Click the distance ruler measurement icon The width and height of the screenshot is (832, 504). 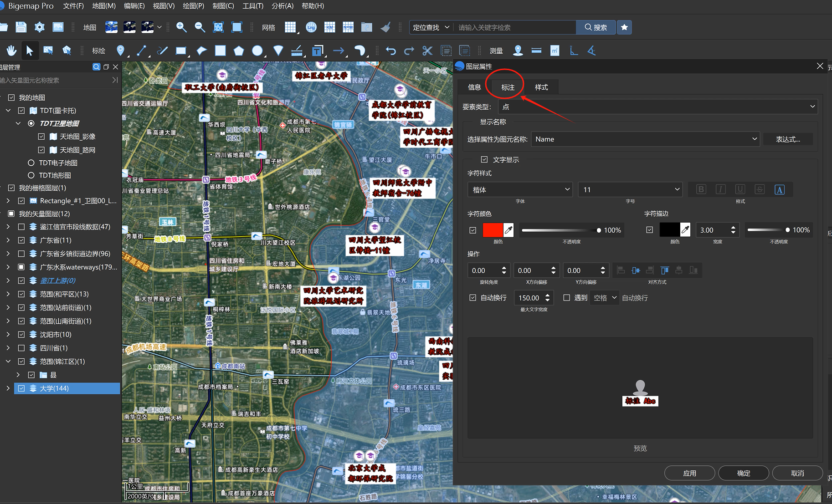(536, 50)
